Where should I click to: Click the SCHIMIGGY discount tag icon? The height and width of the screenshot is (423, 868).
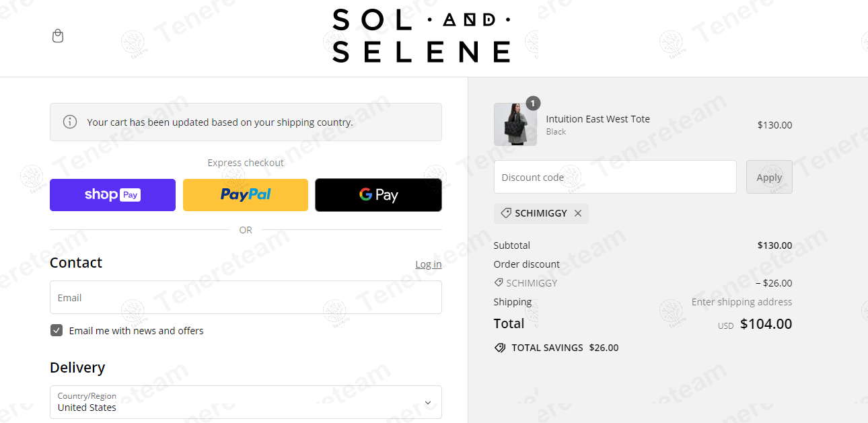(506, 213)
